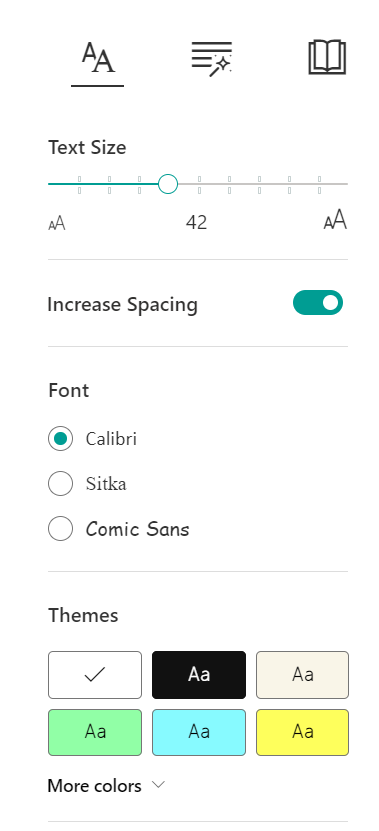Click the large text size icon
The width and height of the screenshot is (379, 831).
coord(335,219)
